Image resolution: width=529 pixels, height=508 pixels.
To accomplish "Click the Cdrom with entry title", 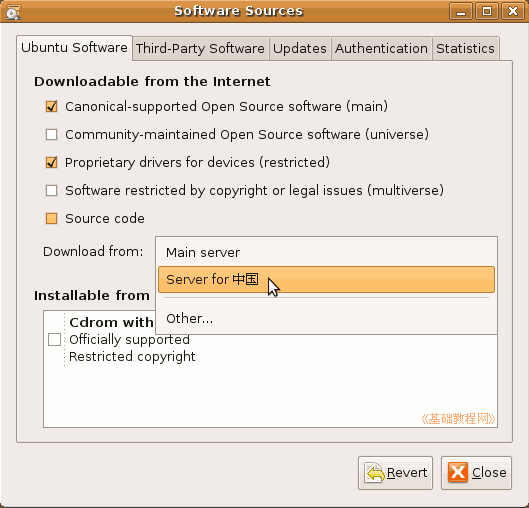I will click(111, 322).
